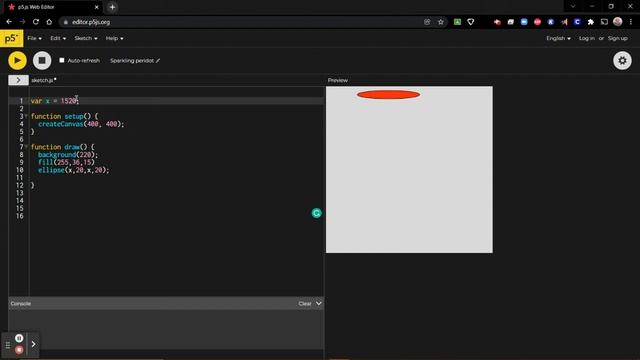Close the p5.js Web Editor tab
The image size is (640, 360).
[x=96, y=7]
